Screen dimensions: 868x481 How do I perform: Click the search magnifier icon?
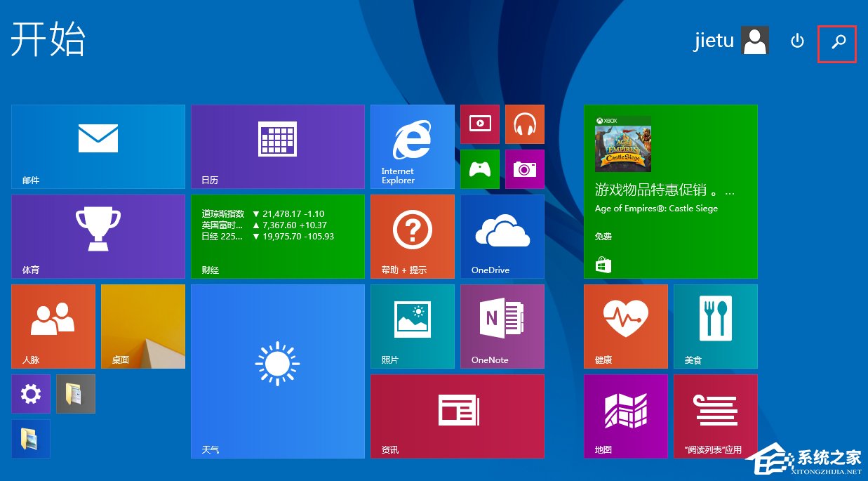tap(837, 44)
